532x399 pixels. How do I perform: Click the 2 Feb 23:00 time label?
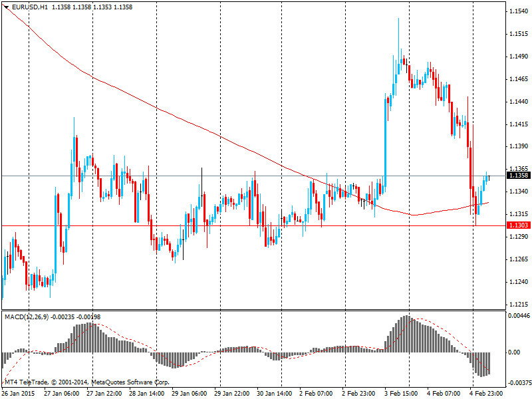click(358, 394)
